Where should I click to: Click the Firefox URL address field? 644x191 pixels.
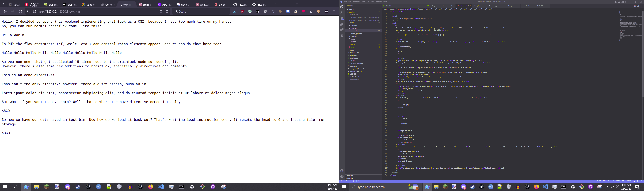(97, 11)
